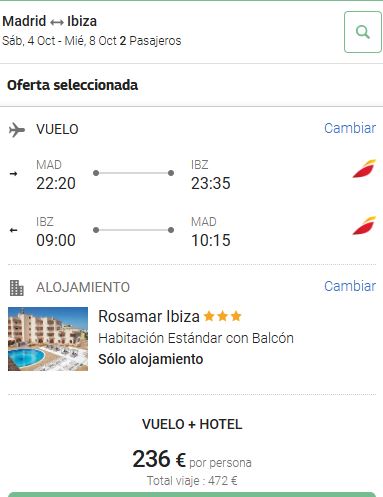
Task: Click the outbound right-arrow icon
Action: pos(13,173)
